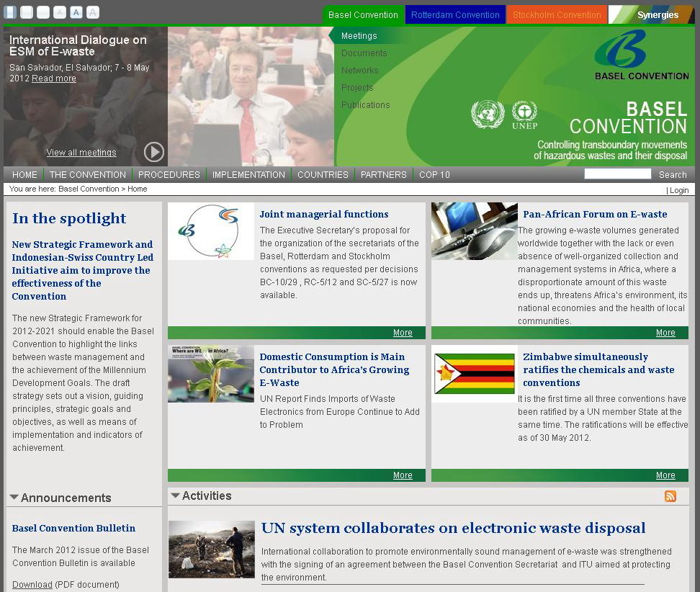Click the Zimbabwe flag thumbnail
This screenshot has width=700, height=592.
point(475,374)
